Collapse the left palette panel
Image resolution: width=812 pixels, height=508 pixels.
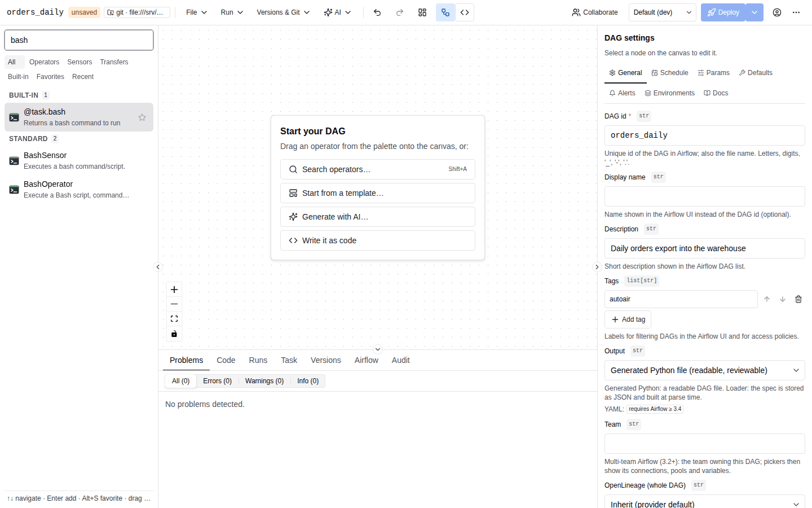(x=158, y=267)
